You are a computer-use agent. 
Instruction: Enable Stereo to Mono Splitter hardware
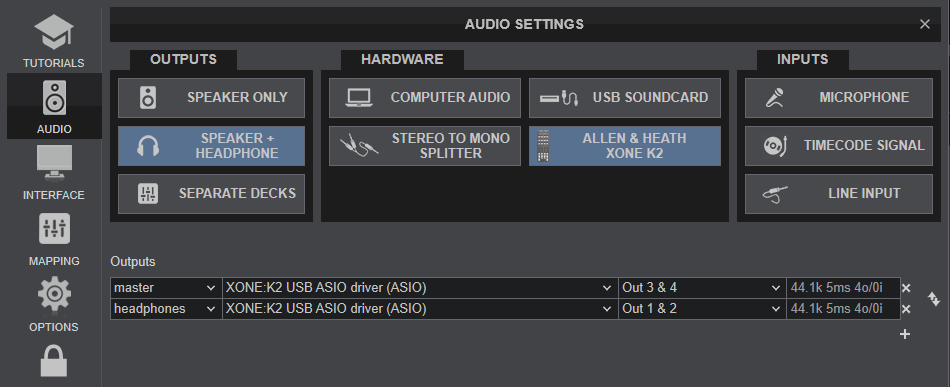[425, 146]
